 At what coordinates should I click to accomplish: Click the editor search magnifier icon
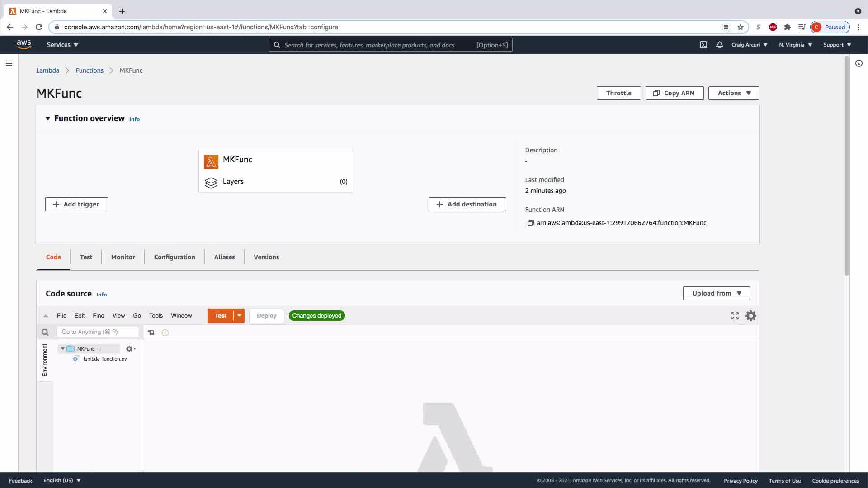(x=45, y=332)
